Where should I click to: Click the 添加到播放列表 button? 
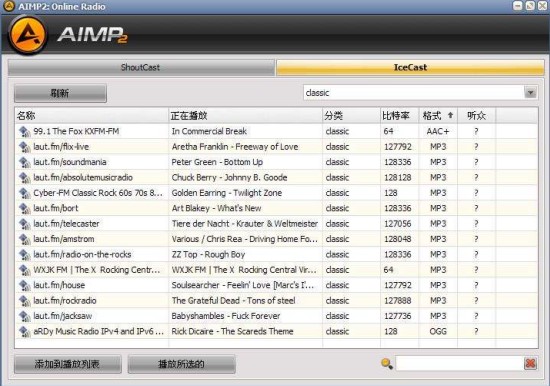(68, 364)
